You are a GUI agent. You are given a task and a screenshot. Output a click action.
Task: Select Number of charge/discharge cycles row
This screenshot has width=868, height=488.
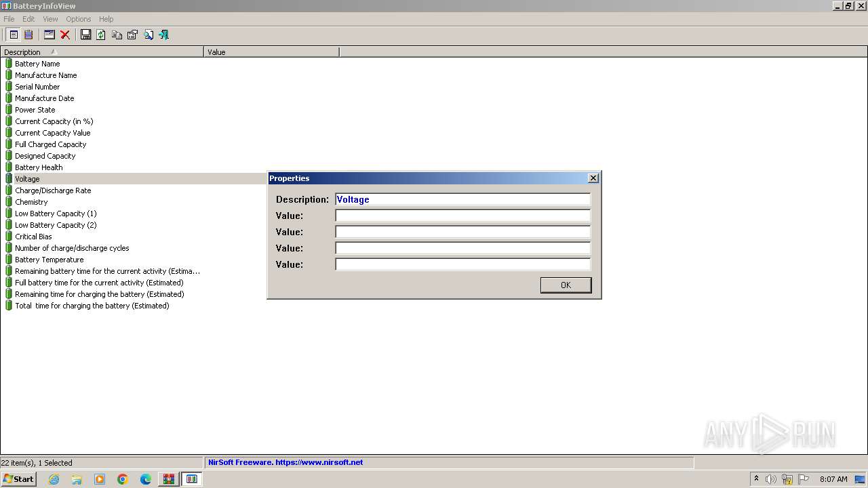coord(72,248)
